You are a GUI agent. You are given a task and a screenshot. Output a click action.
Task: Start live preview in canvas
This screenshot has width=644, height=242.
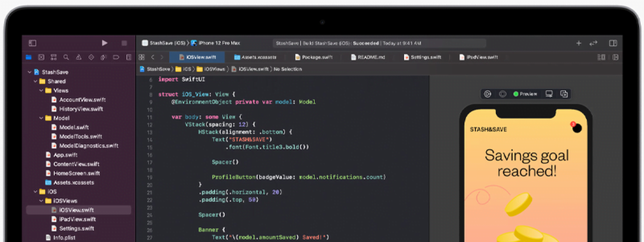click(487, 94)
